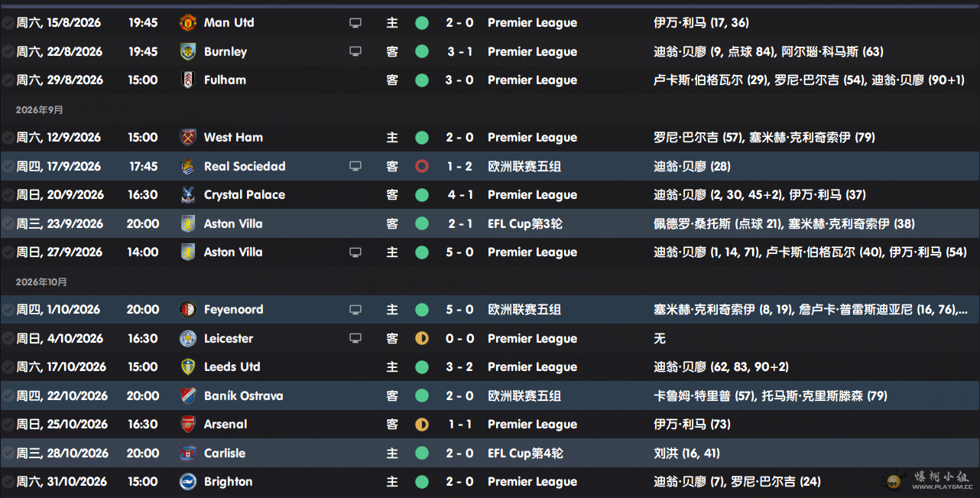Image resolution: width=980 pixels, height=498 pixels.
Task: Toggle the check mark on West Ham row
Action: click(x=8, y=138)
